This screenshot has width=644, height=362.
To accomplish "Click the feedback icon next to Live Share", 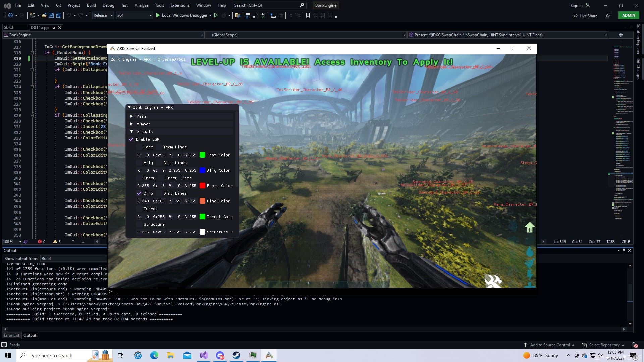I will coord(608,16).
